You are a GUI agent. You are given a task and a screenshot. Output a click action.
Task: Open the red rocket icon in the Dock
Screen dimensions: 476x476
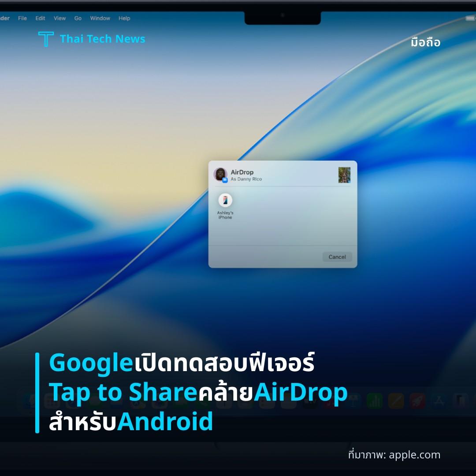tap(417, 401)
